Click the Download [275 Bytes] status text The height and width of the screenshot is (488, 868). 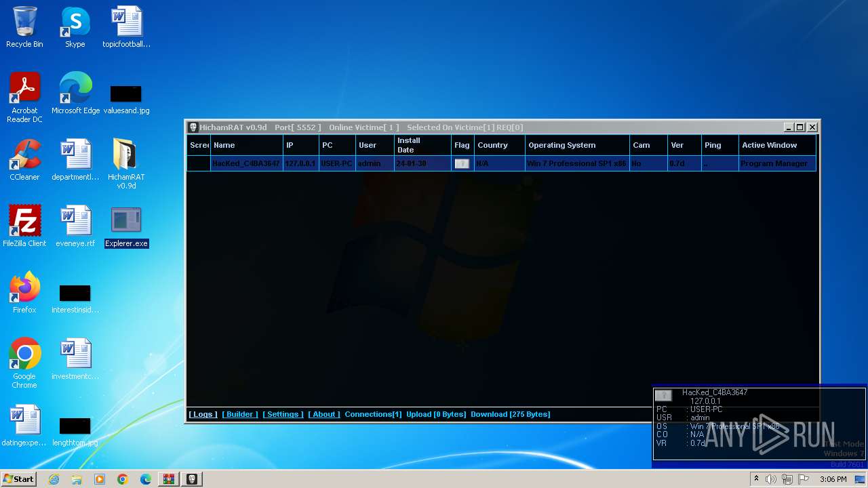coord(510,414)
